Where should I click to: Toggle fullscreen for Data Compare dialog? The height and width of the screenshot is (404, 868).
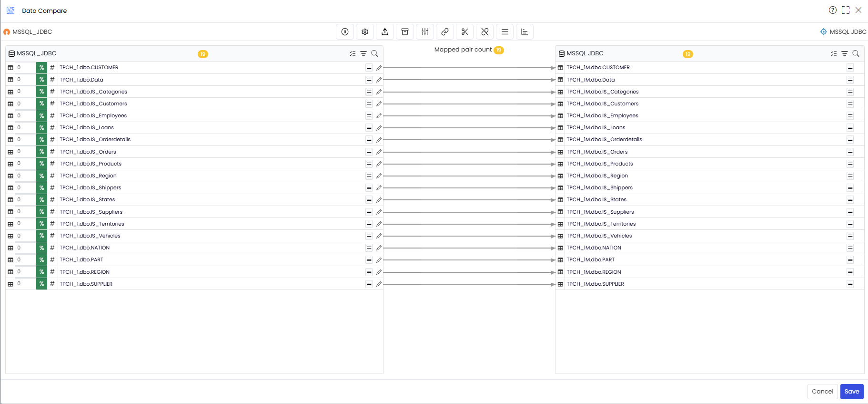point(846,10)
